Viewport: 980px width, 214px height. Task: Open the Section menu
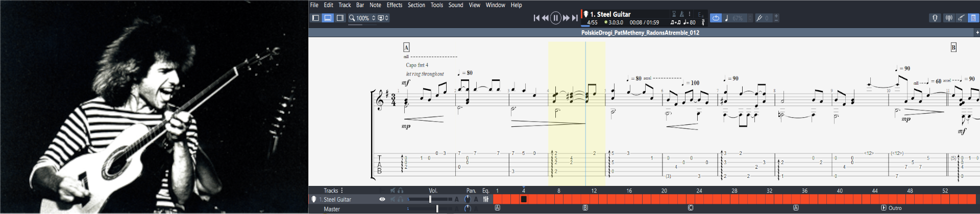click(x=416, y=5)
